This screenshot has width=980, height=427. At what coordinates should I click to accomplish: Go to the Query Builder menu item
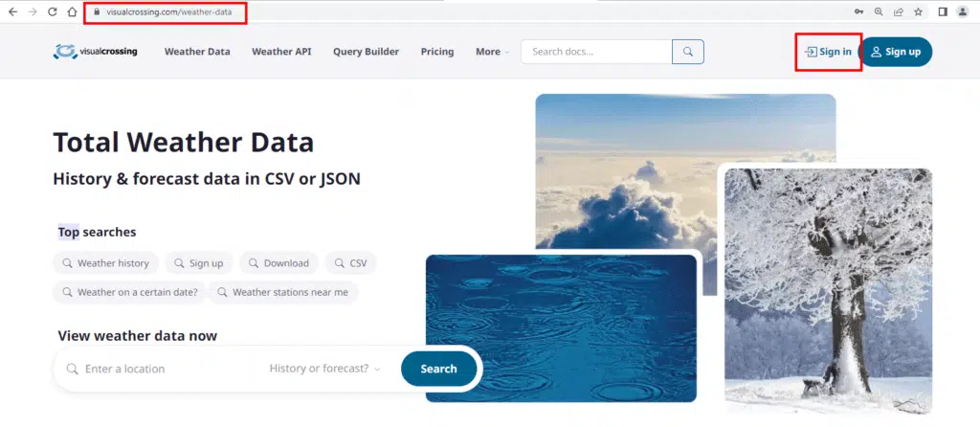(x=366, y=52)
